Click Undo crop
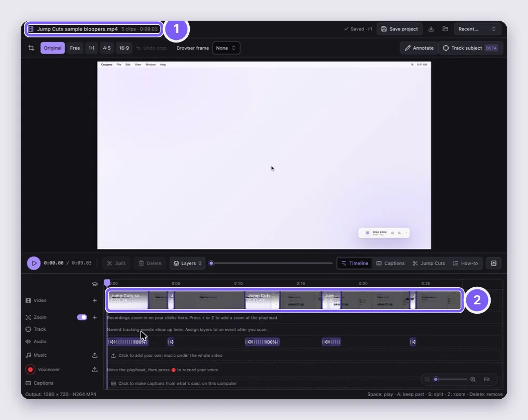 click(151, 48)
